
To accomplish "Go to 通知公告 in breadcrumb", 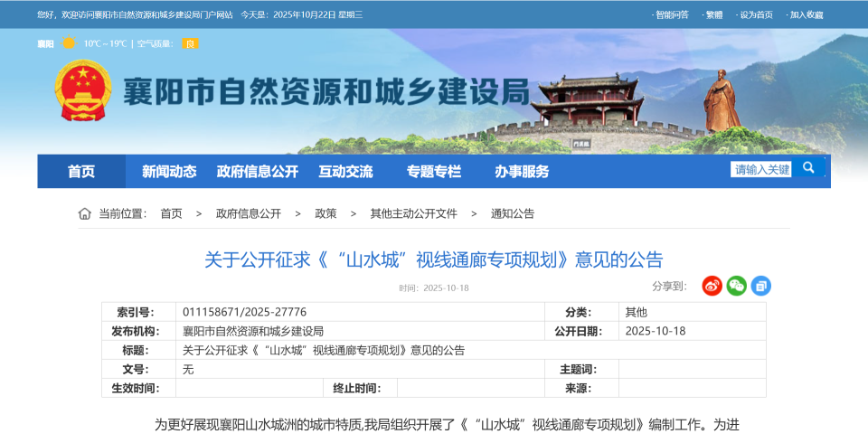I will tap(513, 213).
